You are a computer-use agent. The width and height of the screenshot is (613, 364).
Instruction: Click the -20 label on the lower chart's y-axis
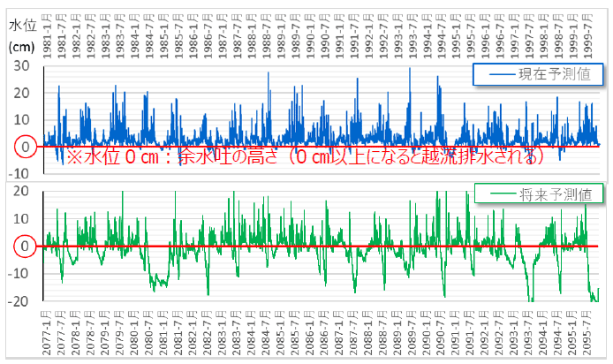click(x=21, y=300)
